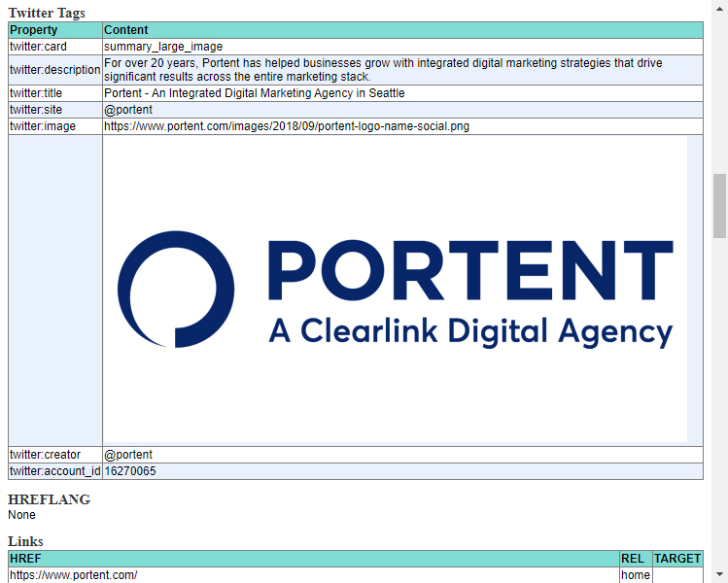Click the Portent logo preview image

(x=395, y=290)
